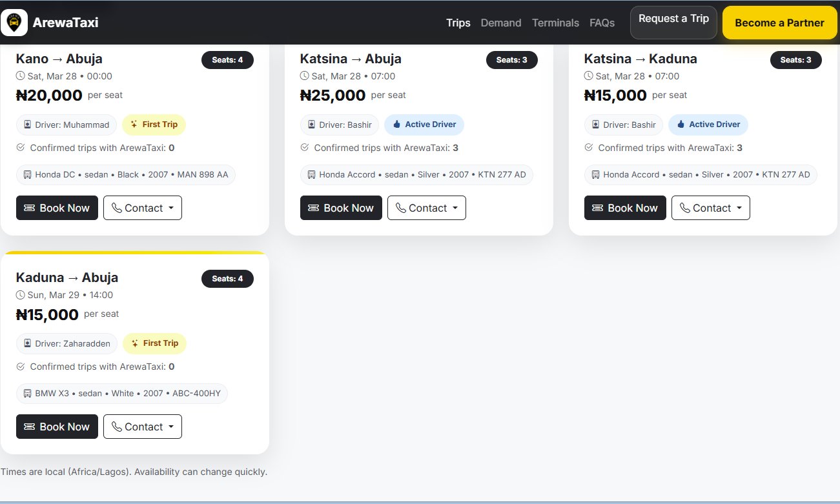Click the ArewaTaxi logo icon
The width and height of the screenshot is (840, 504).
(14, 23)
